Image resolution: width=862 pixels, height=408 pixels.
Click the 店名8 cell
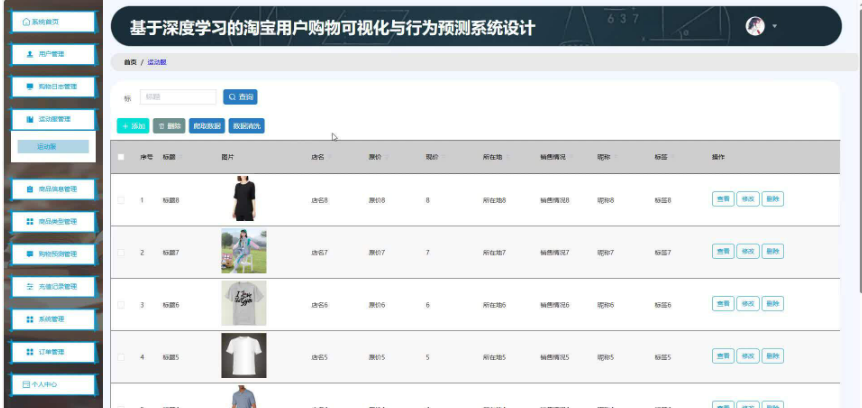coord(319,201)
